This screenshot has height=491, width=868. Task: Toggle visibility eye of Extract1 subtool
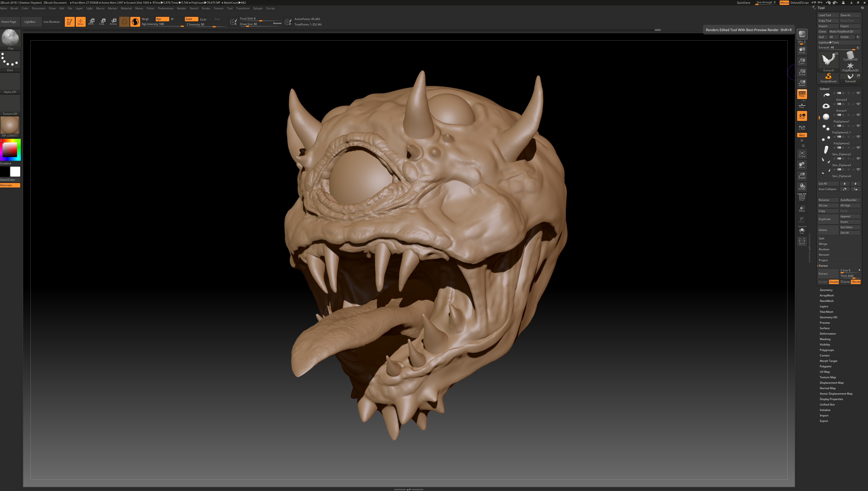tap(858, 104)
